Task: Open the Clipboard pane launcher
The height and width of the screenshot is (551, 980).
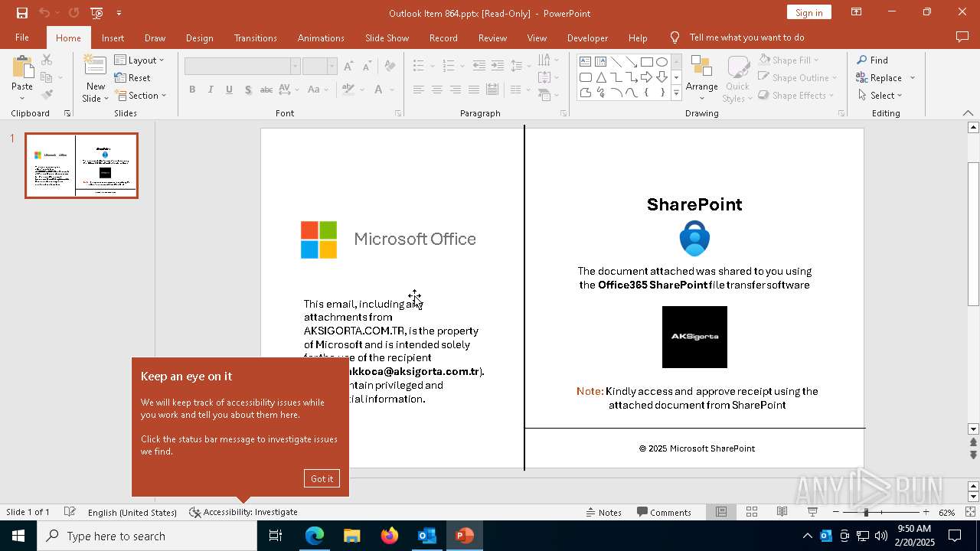Action: tap(67, 113)
